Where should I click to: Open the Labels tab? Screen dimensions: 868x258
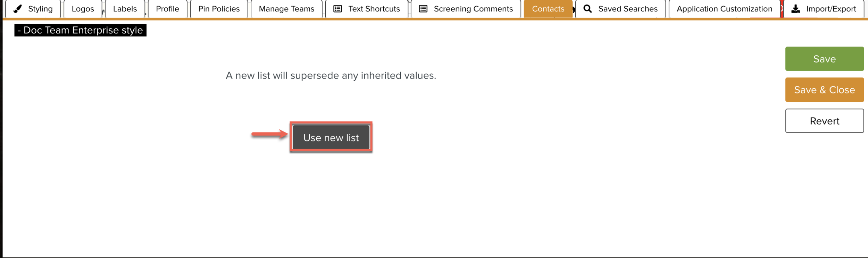[x=125, y=9]
